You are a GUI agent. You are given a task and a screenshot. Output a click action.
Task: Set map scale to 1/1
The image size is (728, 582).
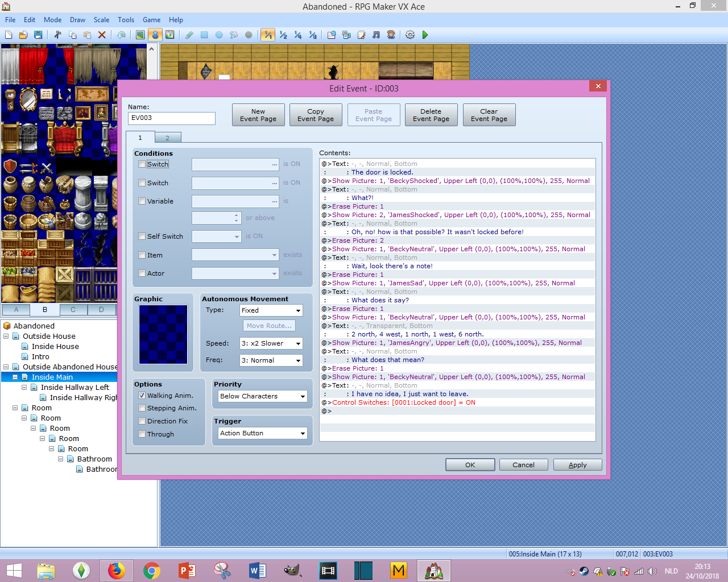(268, 35)
